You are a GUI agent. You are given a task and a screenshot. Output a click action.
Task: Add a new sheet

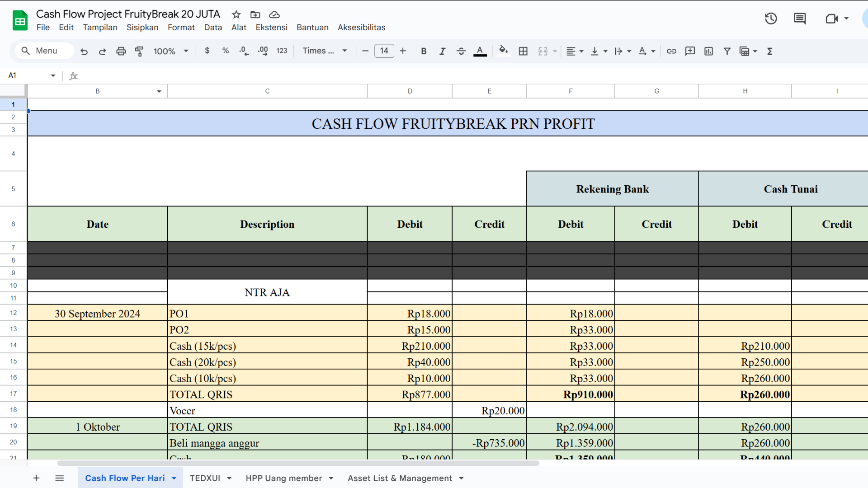36,478
